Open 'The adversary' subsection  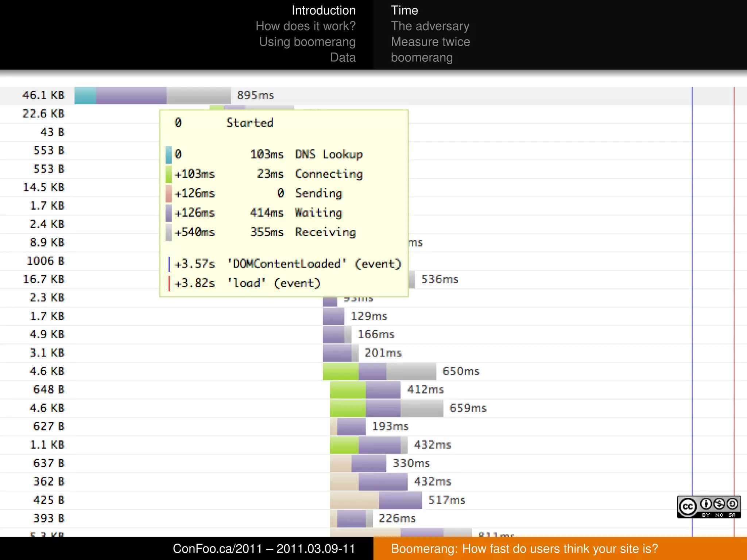tap(430, 26)
